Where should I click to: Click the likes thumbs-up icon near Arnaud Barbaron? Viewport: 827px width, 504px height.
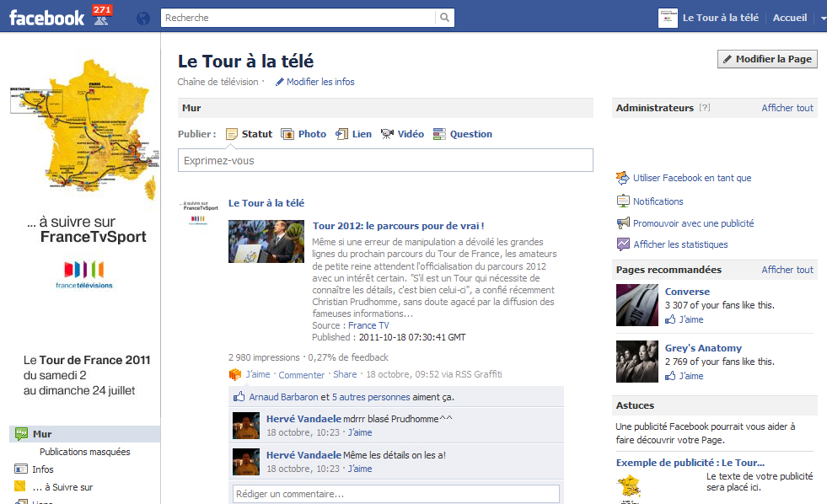(x=239, y=396)
